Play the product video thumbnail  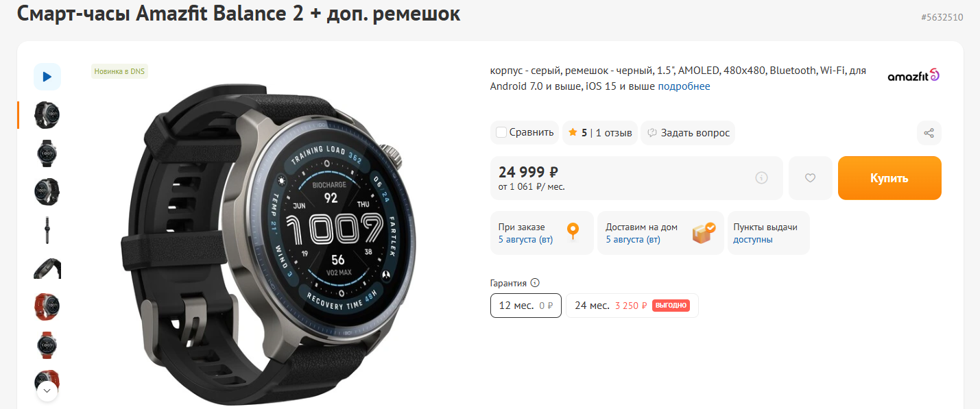pyautogui.click(x=47, y=77)
